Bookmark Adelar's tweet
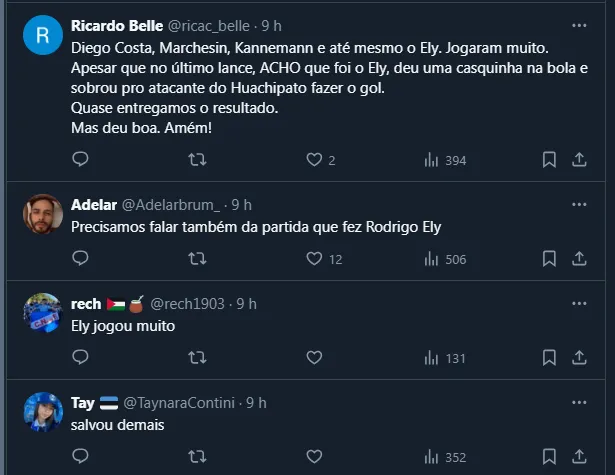The height and width of the screenshot is (475, 615). click(x=549, y=259)
